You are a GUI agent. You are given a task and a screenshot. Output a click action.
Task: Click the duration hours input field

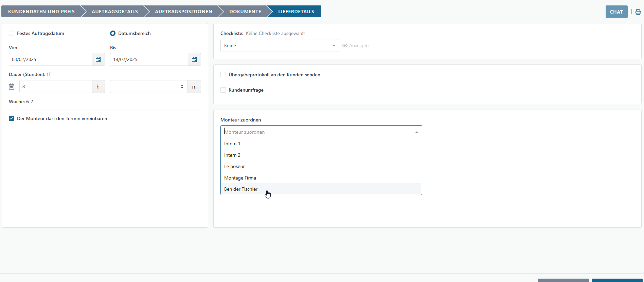(x=55, y=87)
